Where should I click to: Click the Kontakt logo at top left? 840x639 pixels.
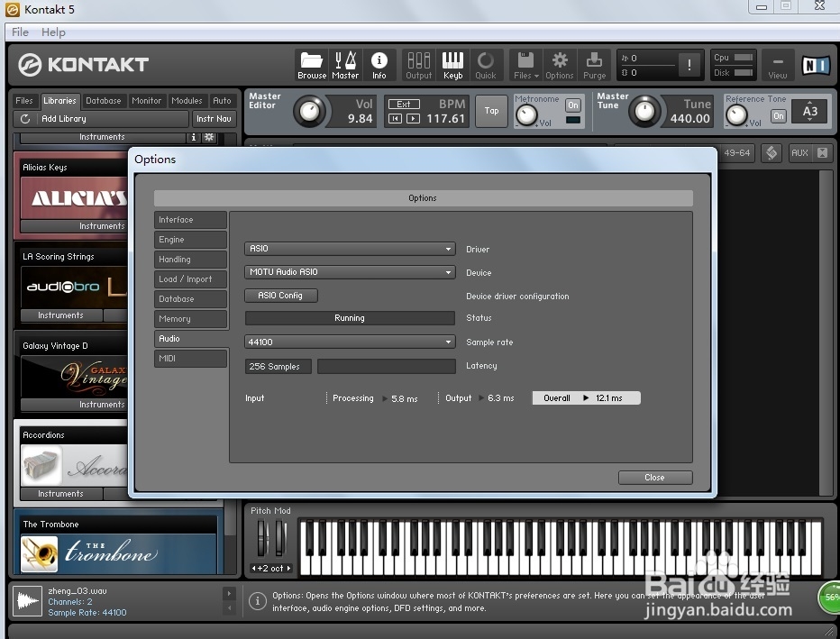pos(83,65)
